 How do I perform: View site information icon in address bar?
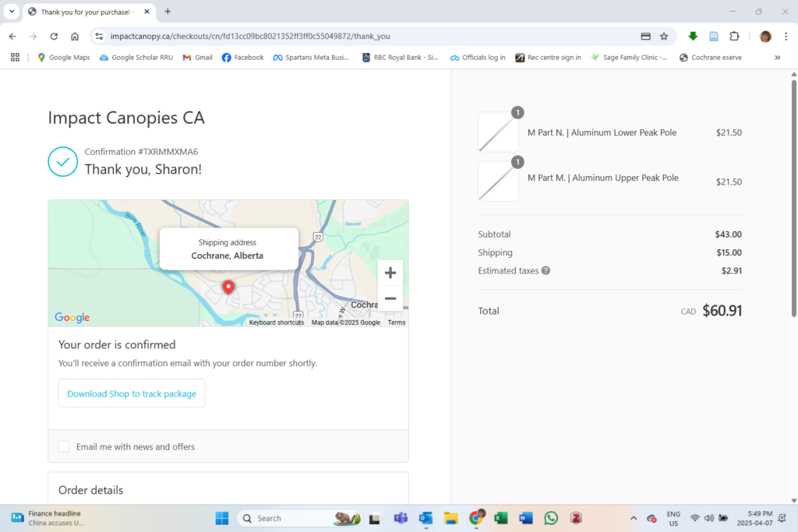click(x=99, y=36)
